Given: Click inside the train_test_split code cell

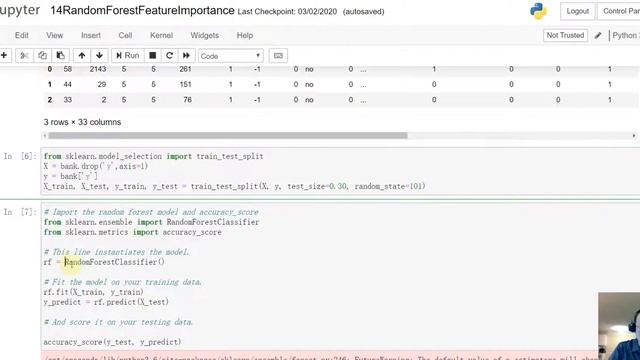Looking at the screenshot, I should [340, 171].
